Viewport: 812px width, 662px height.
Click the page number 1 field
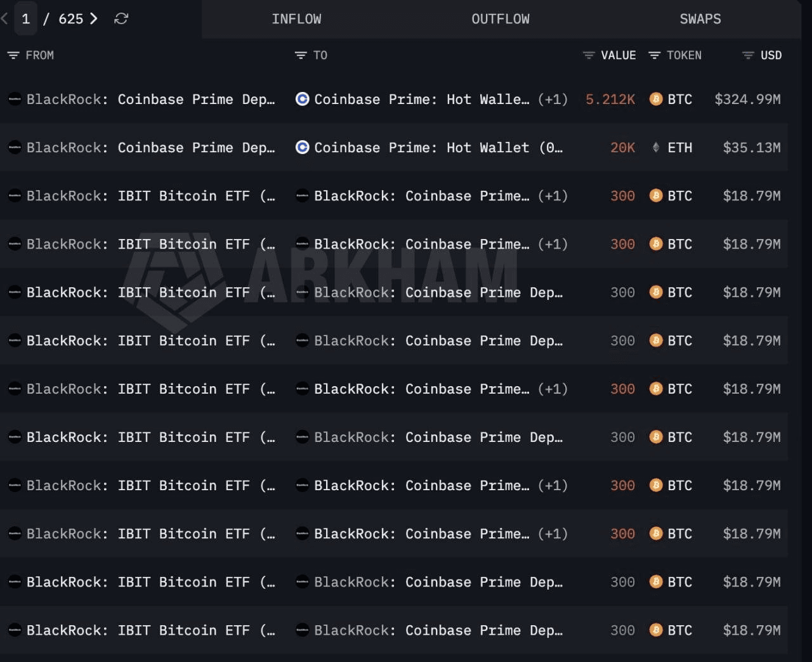tap(26, 18)
